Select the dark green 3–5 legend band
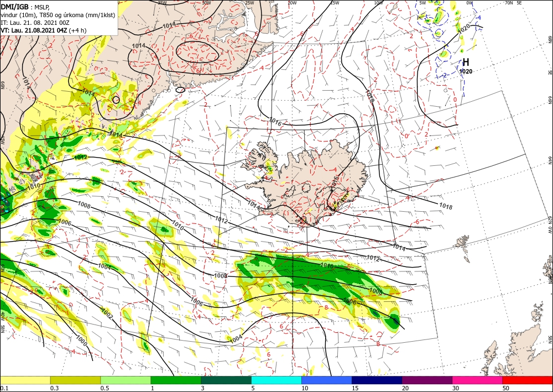Image resolution: width=553 pixels, height=392 pixels. 226,380
